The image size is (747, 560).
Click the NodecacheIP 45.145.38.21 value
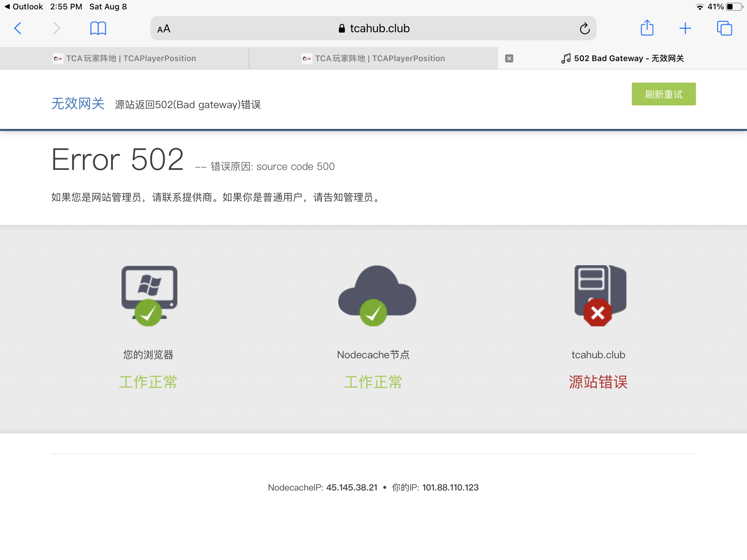click(352, 487)
